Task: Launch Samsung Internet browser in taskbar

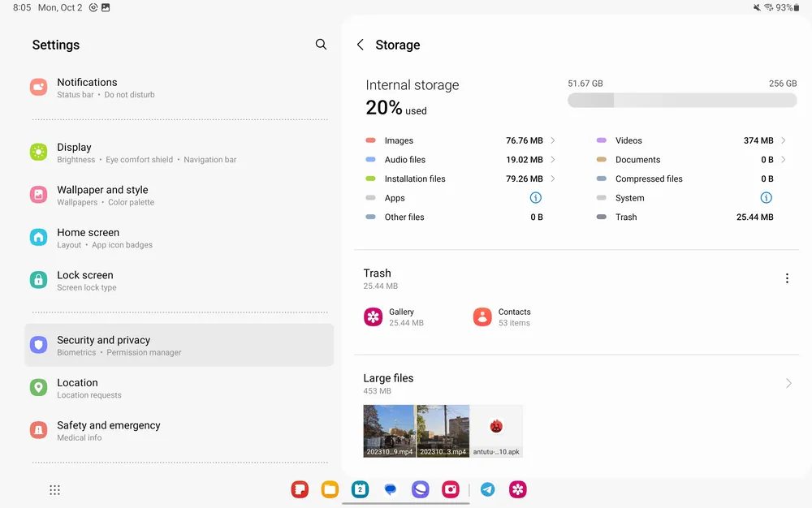Action: [421, 489]
